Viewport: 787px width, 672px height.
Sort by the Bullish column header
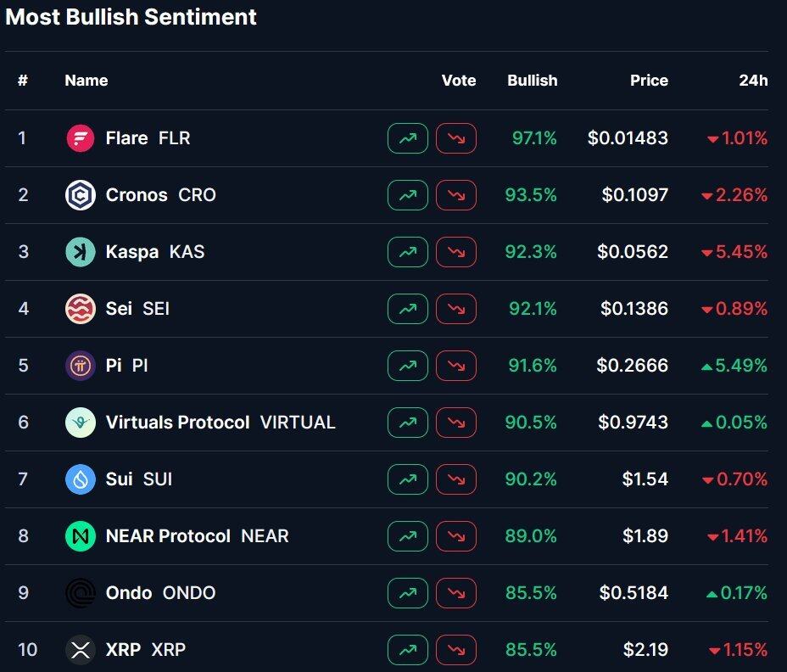click(532, 81)
